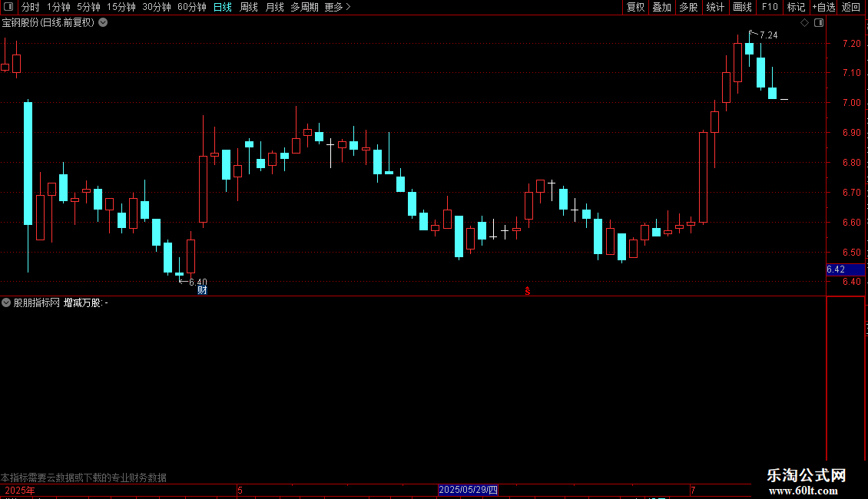Select the 日线 daily chart tab
The image size is (868, 499).
point(223,7)
